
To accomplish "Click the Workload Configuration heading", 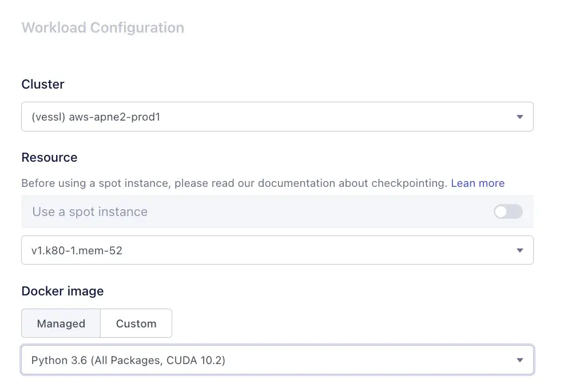I will 103,27.
